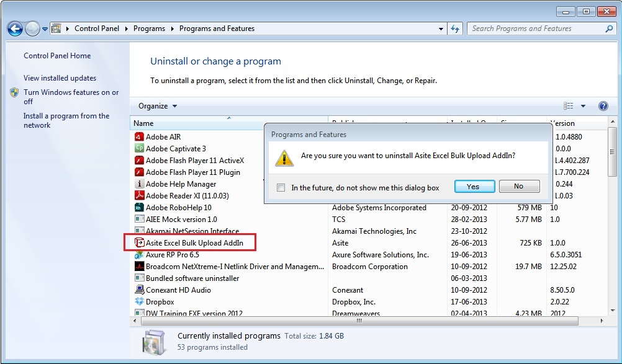
Task: Click the Forward navigation arrow button
Action: coord(32,29)
